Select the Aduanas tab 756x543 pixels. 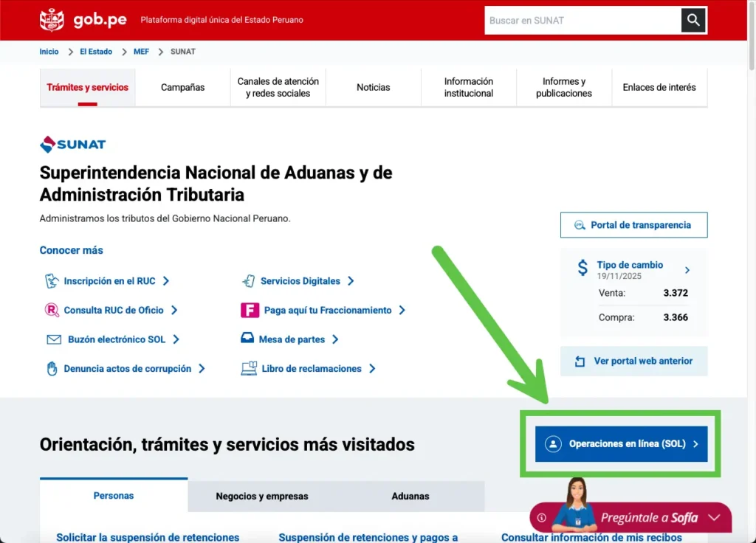pos(410,496)
